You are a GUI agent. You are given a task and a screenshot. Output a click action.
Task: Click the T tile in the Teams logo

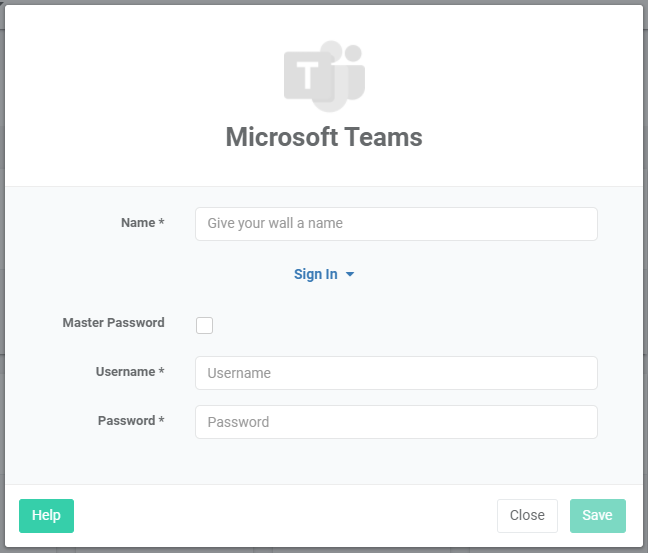tap(309, 76)
